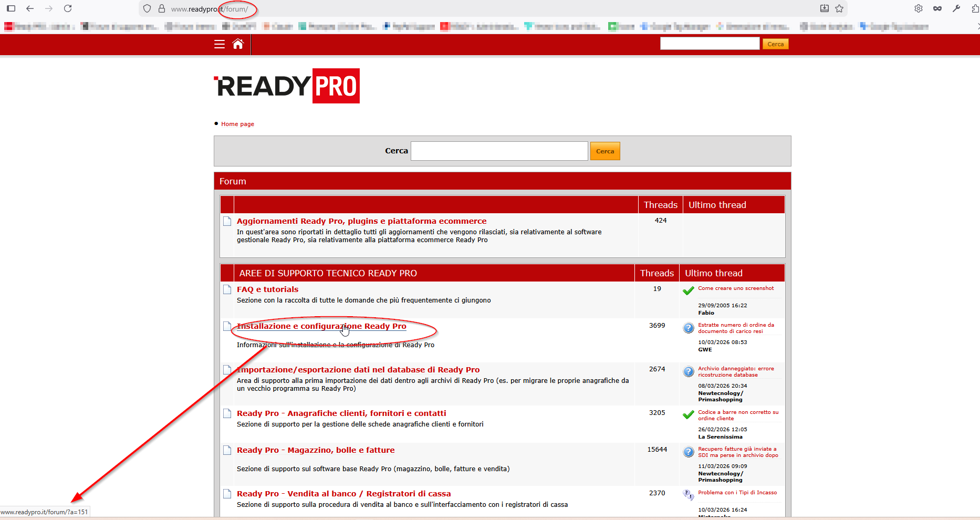Click the orange Cerca button beside the large search box

click(x=605, y=151)
